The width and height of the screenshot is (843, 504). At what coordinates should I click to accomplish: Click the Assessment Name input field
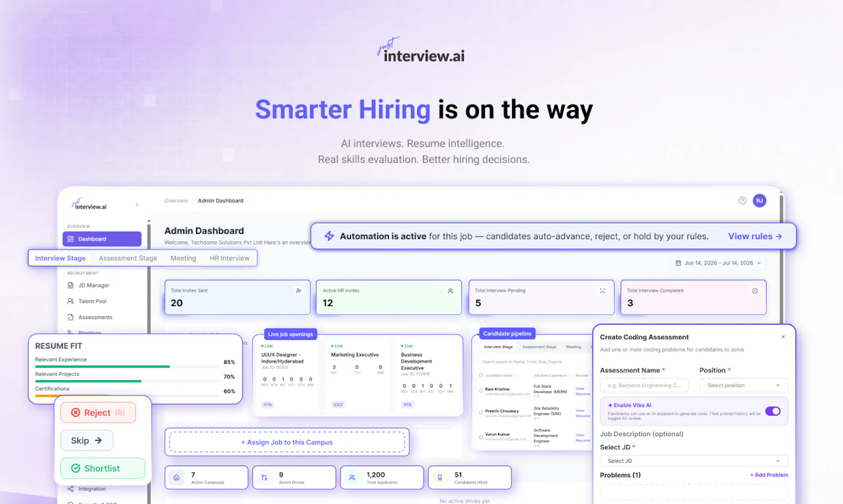coord(644,386)
